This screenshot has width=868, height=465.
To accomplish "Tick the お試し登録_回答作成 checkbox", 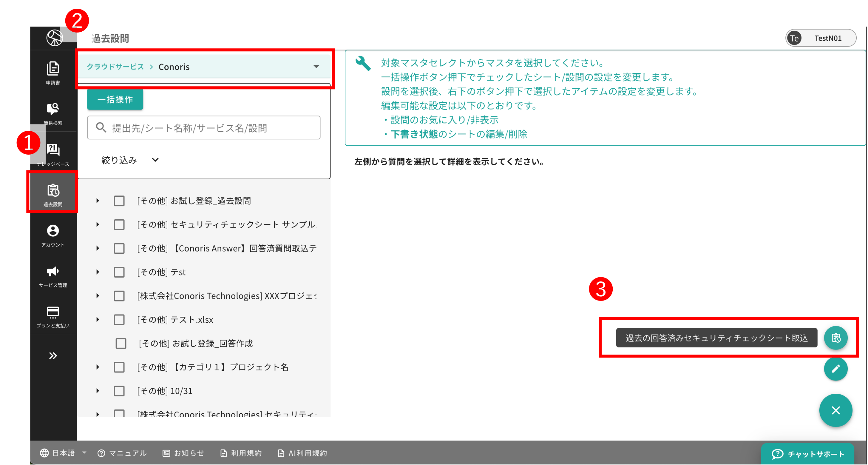I will (121, 343).
